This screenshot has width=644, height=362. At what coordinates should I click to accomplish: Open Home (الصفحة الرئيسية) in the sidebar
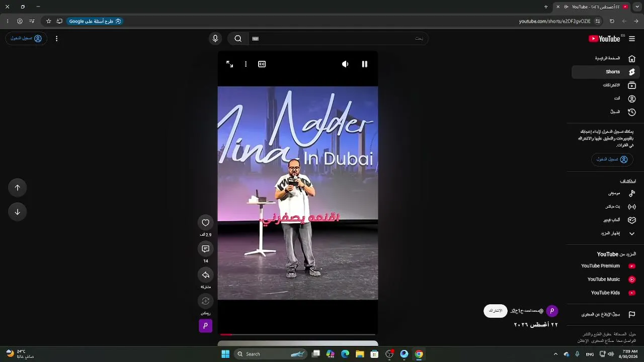606,58
